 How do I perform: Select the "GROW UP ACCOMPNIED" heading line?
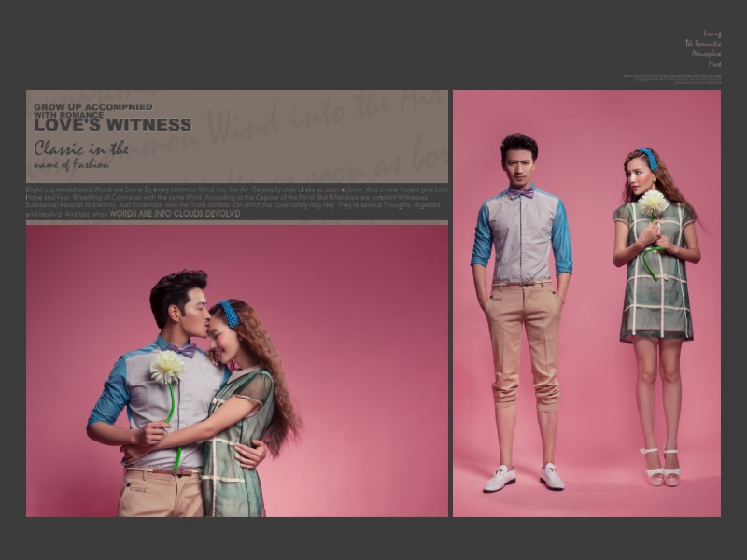tap(92, 107)
